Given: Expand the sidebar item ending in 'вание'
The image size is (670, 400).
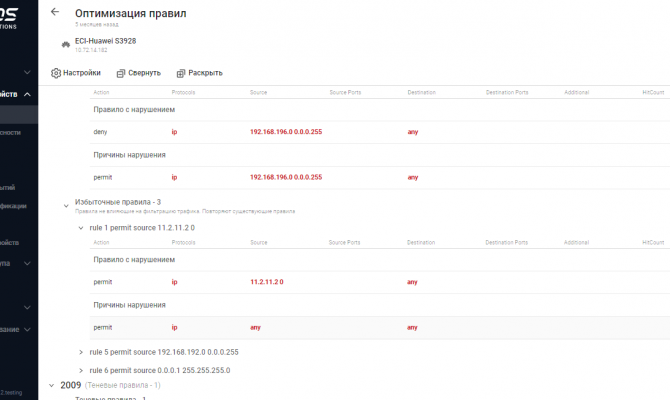Looking at the screenshot, I should [x=27, y=329].
